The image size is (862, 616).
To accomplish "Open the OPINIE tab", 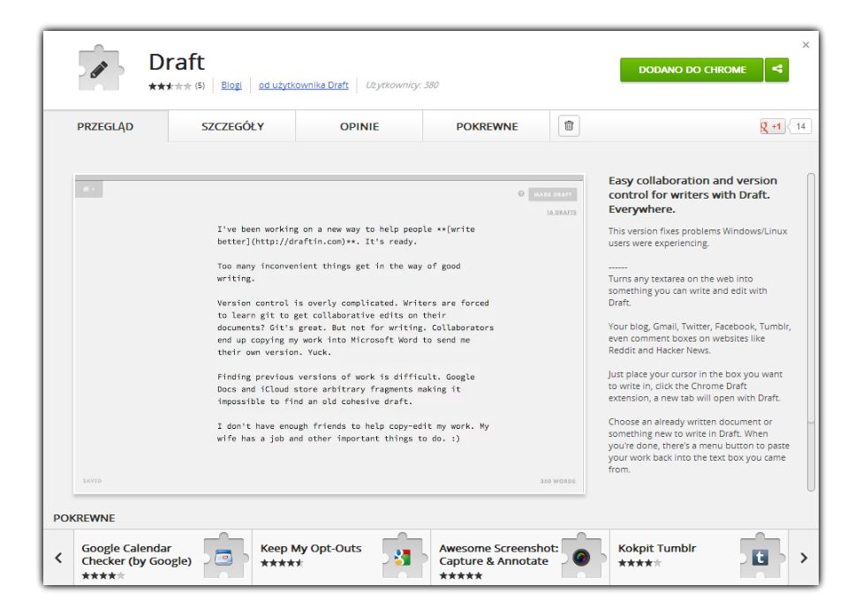I will pos(359,126).
